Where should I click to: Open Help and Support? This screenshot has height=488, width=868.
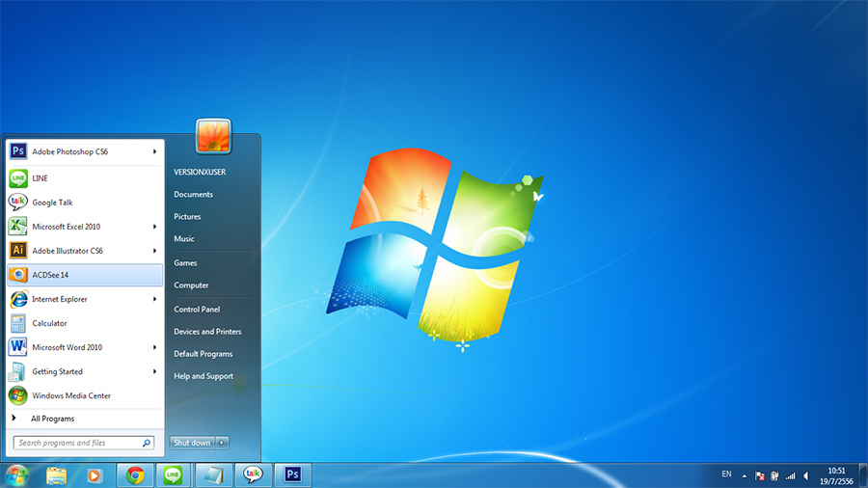coord(203,376)
